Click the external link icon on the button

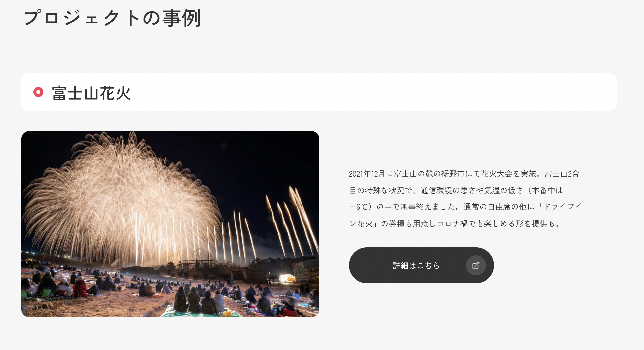pyautogui.click(x=476, y=265)
